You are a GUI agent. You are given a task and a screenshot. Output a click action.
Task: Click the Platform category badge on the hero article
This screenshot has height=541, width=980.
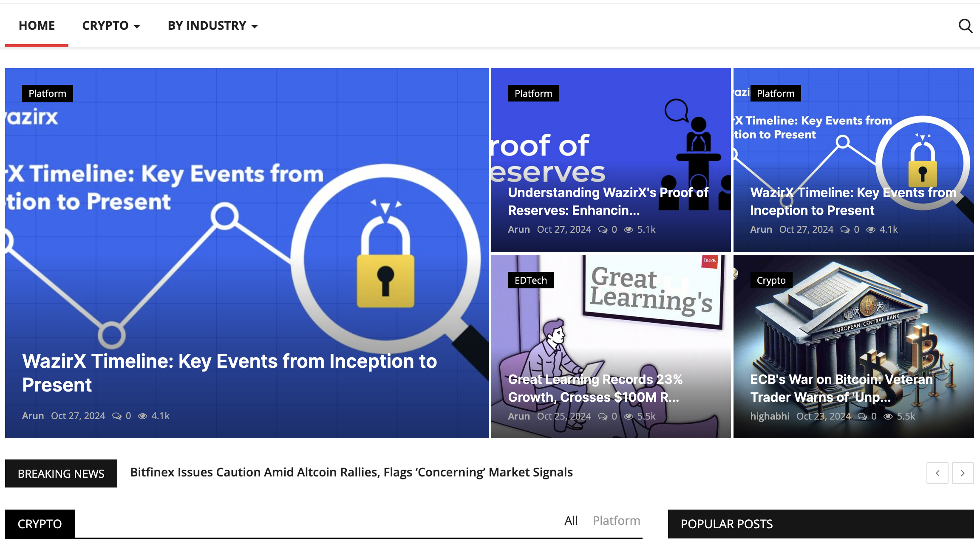[47, 93]
